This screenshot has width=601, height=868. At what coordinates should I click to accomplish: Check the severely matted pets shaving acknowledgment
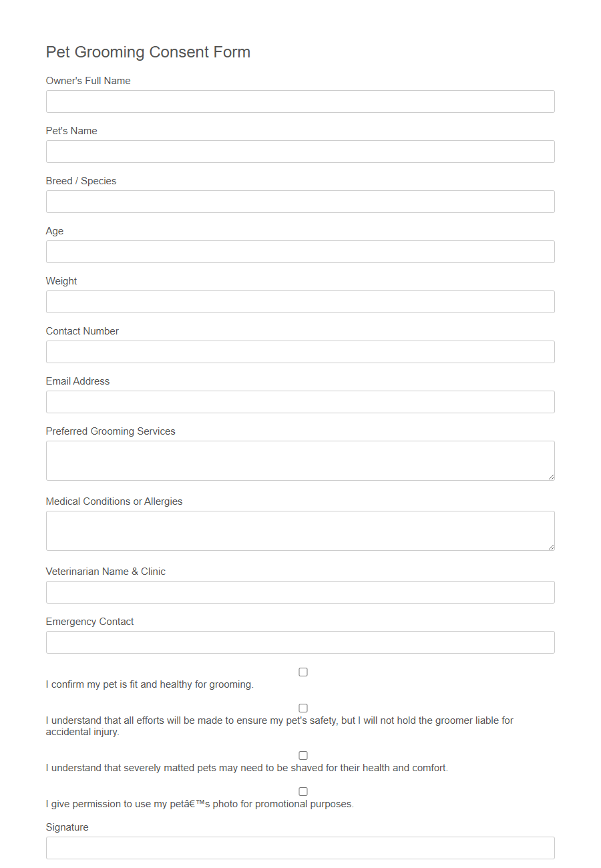pyautogui.click(x=303, y=755)
